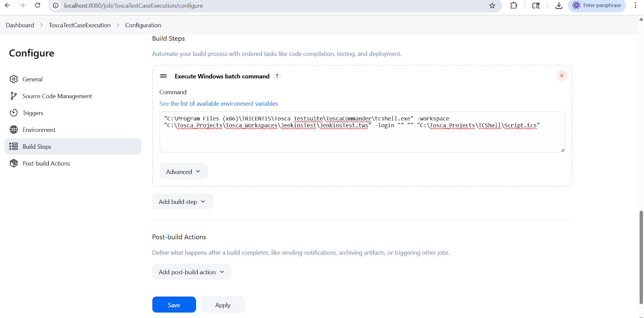The height and width of the screenshot is (318, 644).
Task: Open the available environment variables list link
Action: pyautogui.click(x=219, y=104)
